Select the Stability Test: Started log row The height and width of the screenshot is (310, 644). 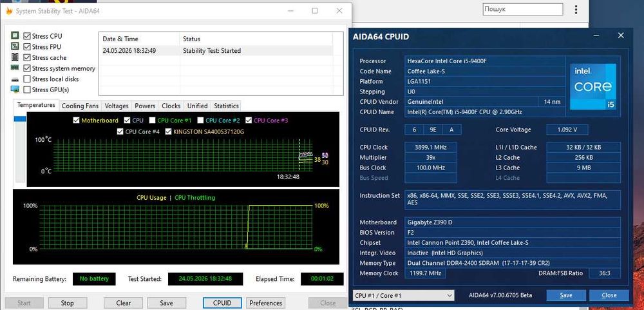pos(215,50)
